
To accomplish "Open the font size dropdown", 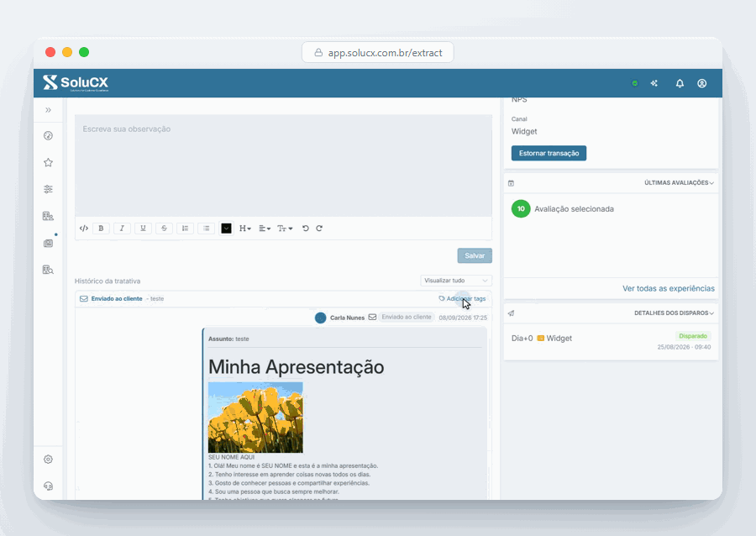I will tap(285, 229).
